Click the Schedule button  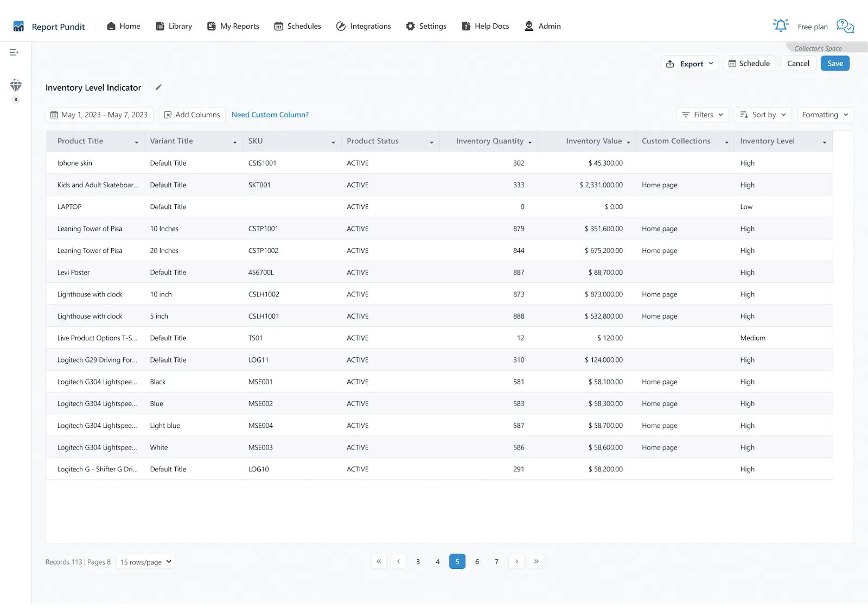tap(749, 64)
